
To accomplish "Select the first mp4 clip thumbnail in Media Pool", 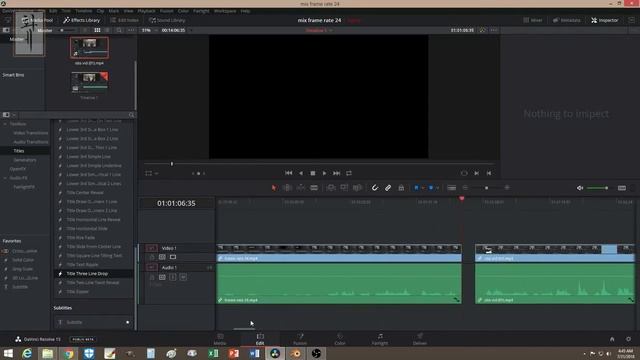I will pos(89,48).
